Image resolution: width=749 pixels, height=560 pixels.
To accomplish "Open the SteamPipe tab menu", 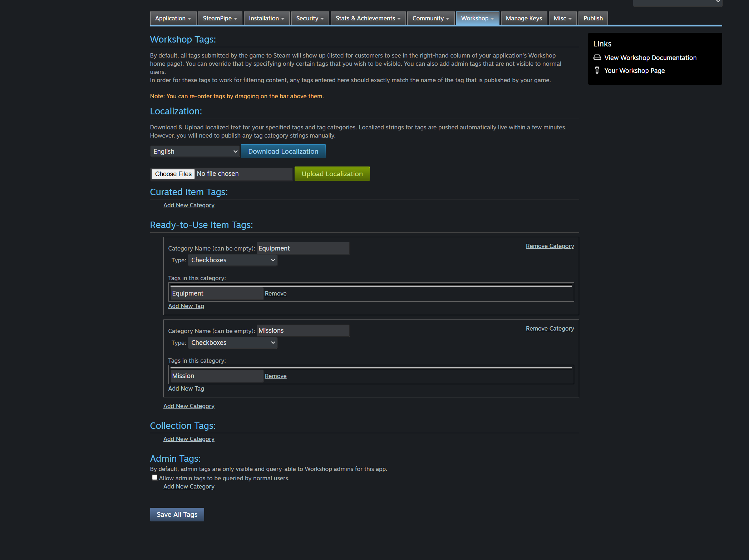I will pos(220,18).
